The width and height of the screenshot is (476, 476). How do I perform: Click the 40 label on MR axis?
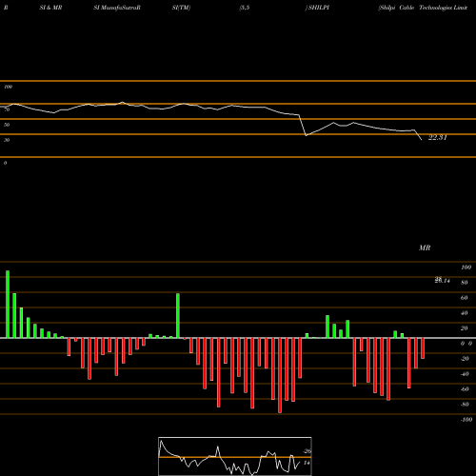click(x=465, y=313)
